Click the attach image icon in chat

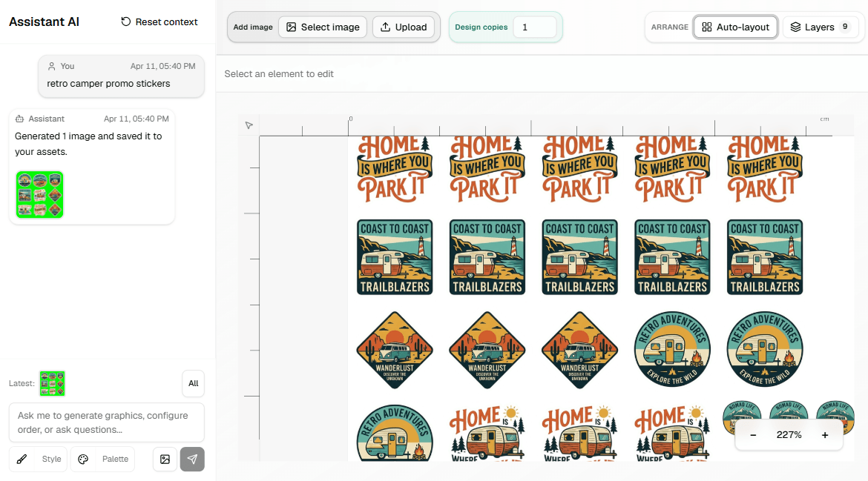tap(165, 460)
